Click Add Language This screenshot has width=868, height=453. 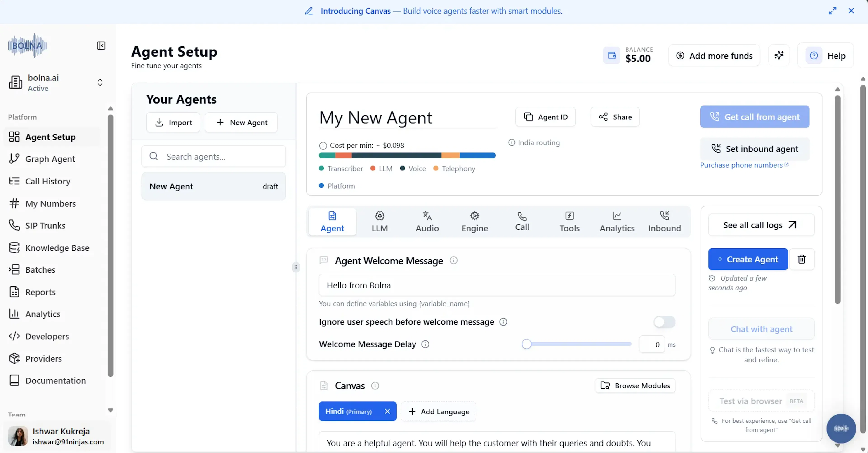tap(438, 412)
